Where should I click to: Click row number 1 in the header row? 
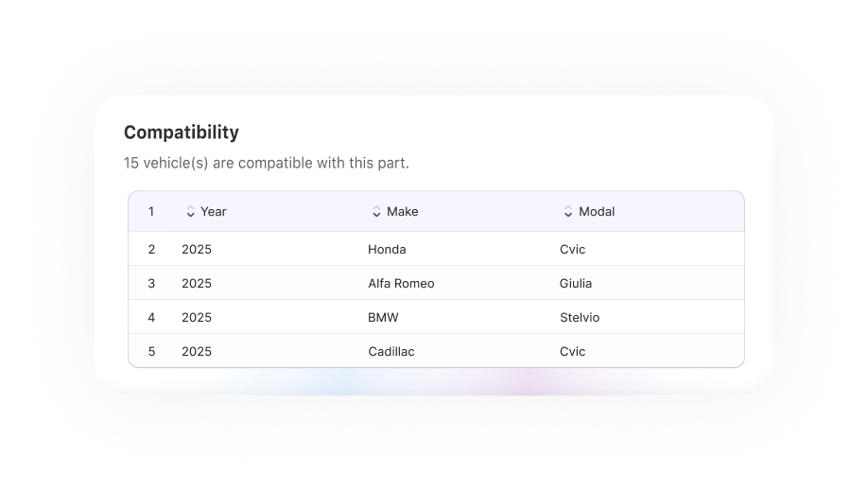pyautogui.click(x=151, y=212)
